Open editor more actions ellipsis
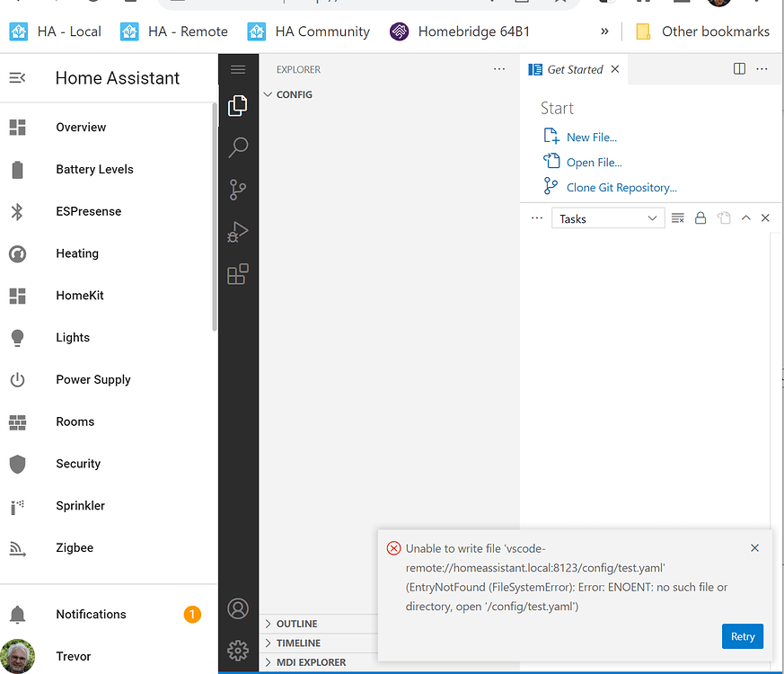Viewport: 784px width, 674px height. point(762,69)
